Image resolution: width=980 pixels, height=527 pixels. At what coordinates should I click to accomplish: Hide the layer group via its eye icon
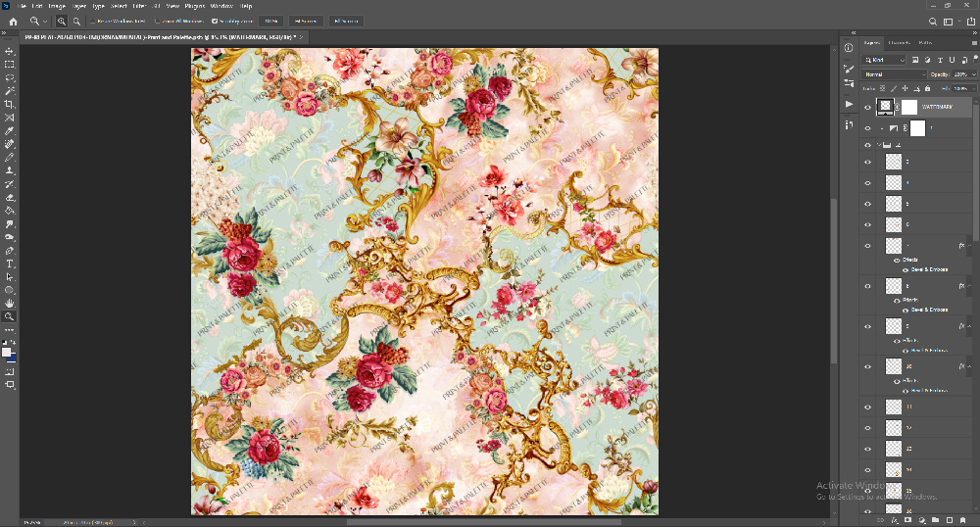[867, 145]
